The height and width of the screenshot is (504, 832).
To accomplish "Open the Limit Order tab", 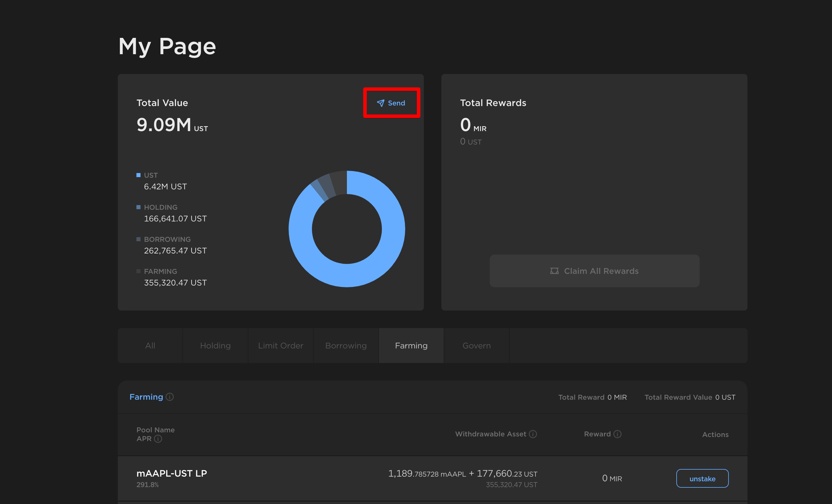I will (x=281, y=346).
